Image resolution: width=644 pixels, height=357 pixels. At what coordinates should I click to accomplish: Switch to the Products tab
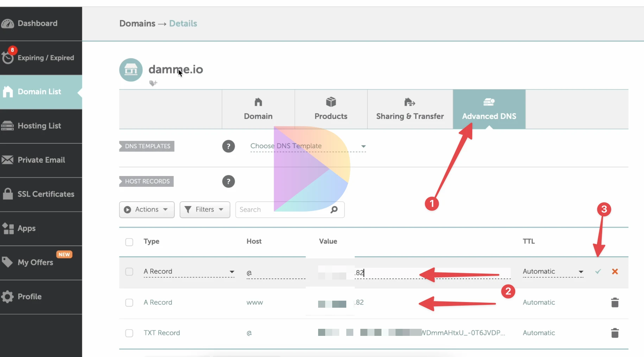point(331,109)
